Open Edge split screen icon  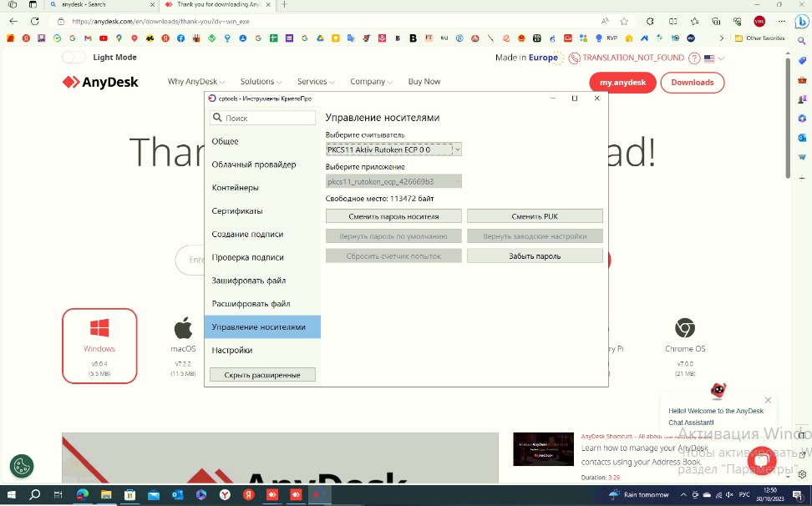pos(672,21)
